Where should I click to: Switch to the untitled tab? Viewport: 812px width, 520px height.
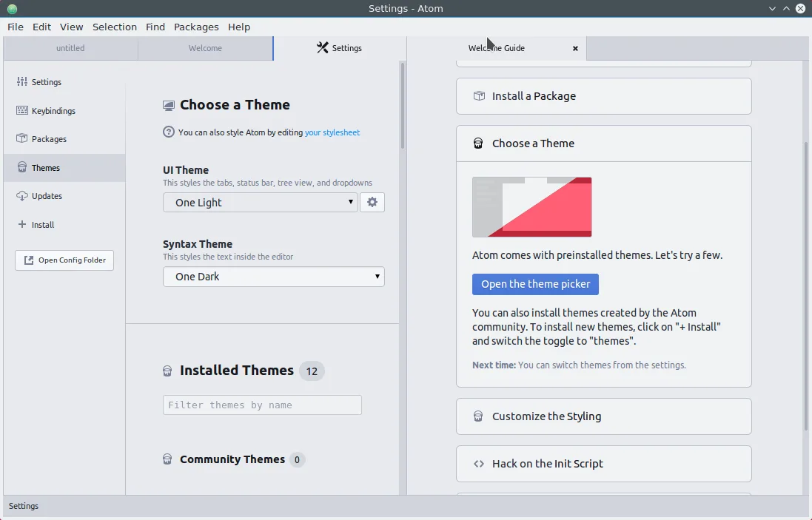tap(70, 48)
